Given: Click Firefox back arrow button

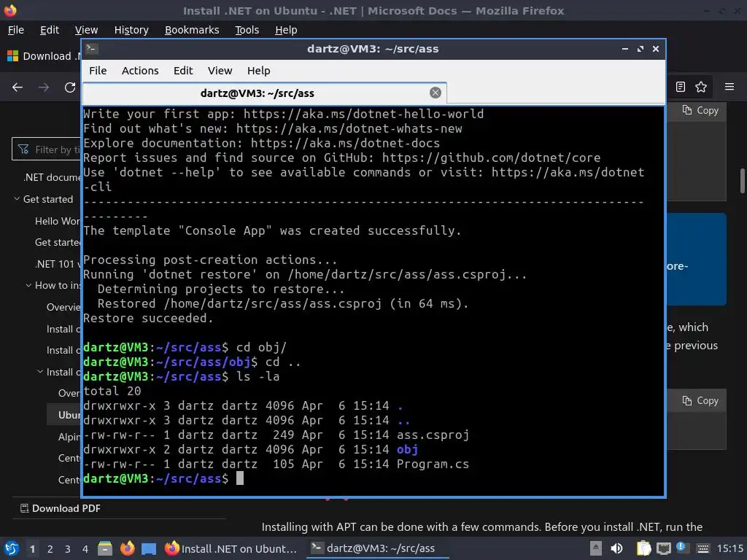Looking at the screenshot, I should [18, 87].
